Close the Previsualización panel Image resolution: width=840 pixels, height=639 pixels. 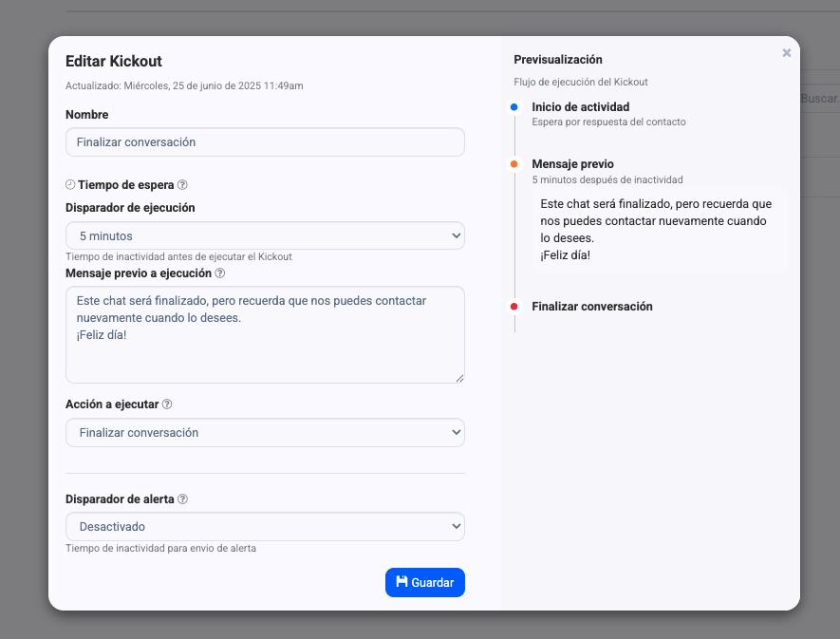[786, 52]
